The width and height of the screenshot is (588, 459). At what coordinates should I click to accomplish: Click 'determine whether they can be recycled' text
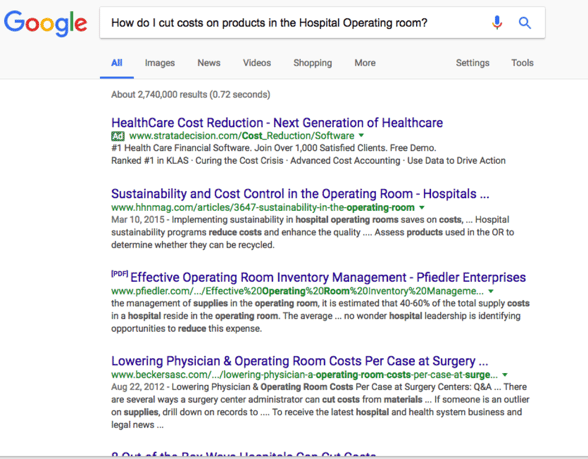click(x=193, y=245)
